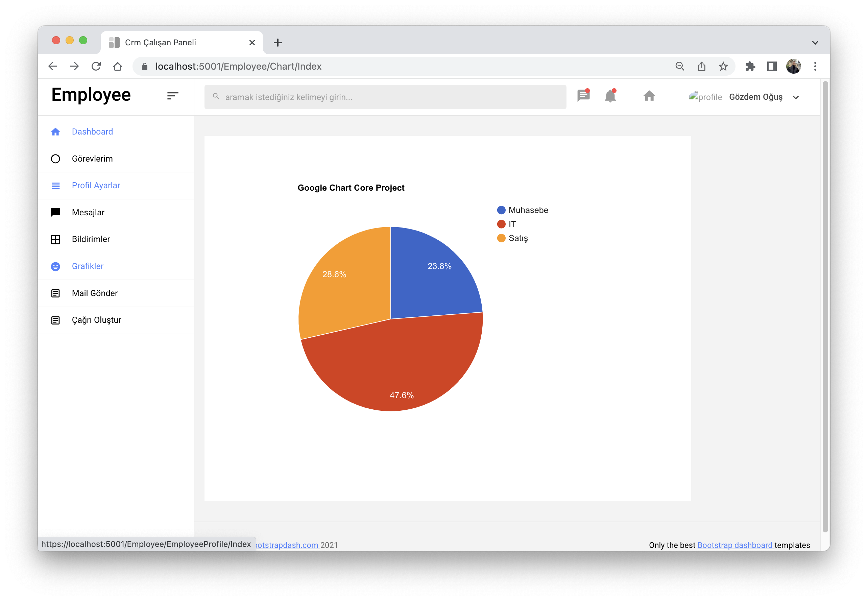
Task: Click the document icon beside Mail Gönder
Action: [x=55, y=293]
